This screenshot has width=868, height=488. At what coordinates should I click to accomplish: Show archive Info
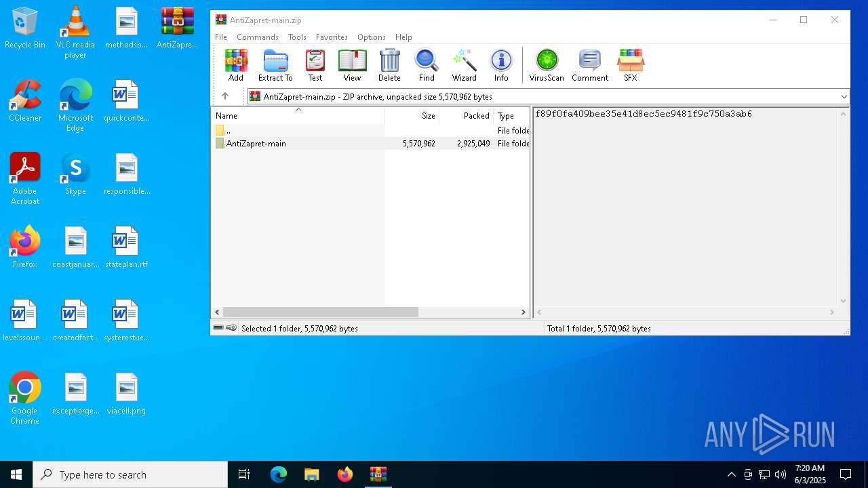point(501,65)
